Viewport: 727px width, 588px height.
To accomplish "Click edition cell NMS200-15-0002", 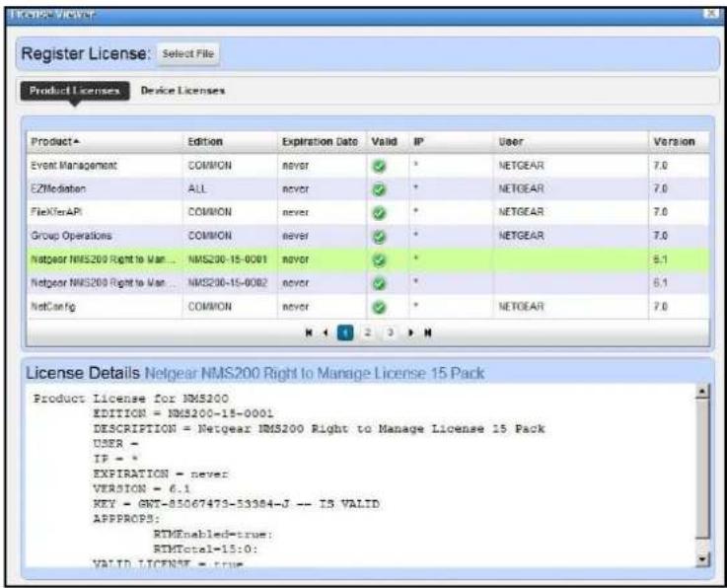I will click(227, 283).
